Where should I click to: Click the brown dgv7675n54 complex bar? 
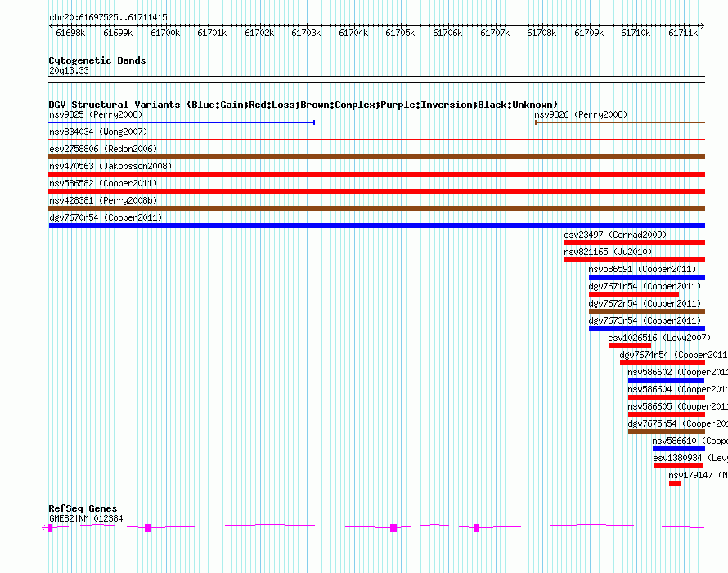pos(667,432)
